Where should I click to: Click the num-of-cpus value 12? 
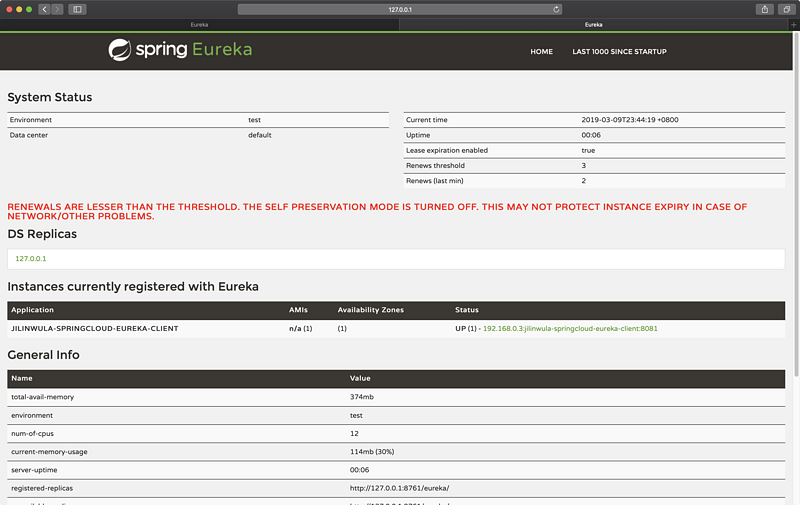coord(354,434)
